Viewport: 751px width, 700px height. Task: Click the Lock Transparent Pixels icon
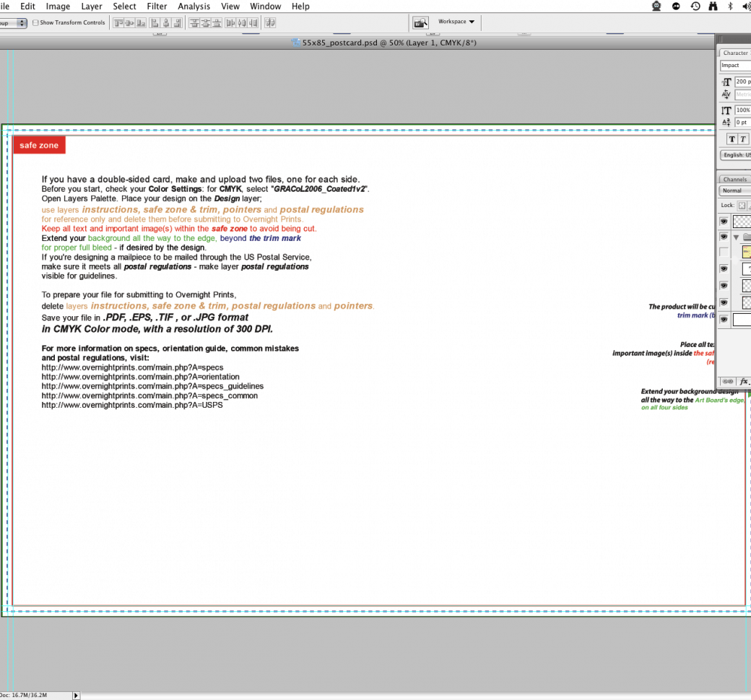coord(742,206)
